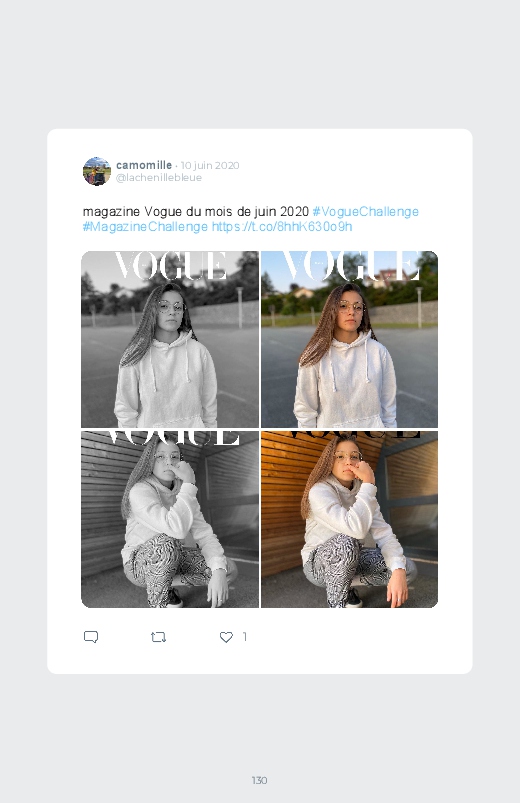Viewport: 520px width, 803px height.
Task: Open the color crouching photo with wood wall
Action: point(349,519)
